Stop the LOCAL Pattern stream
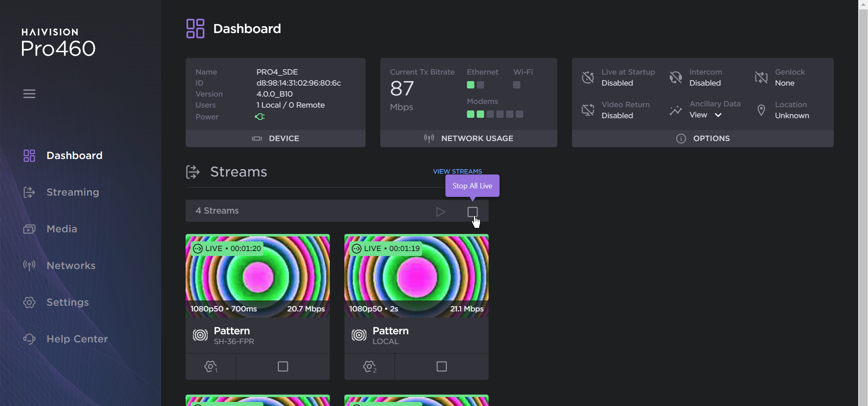Image resolution: width=868 pixels, height=406 pixels. click(441, 366)
